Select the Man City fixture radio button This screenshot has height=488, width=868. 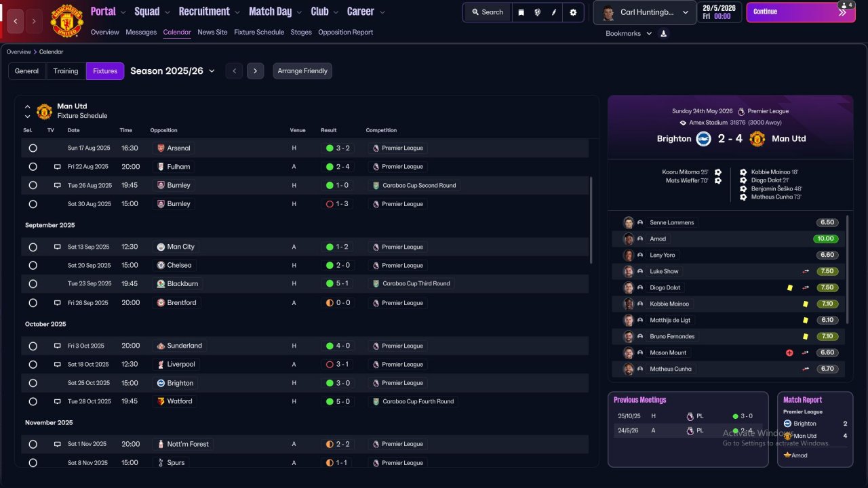coord(33,247)
